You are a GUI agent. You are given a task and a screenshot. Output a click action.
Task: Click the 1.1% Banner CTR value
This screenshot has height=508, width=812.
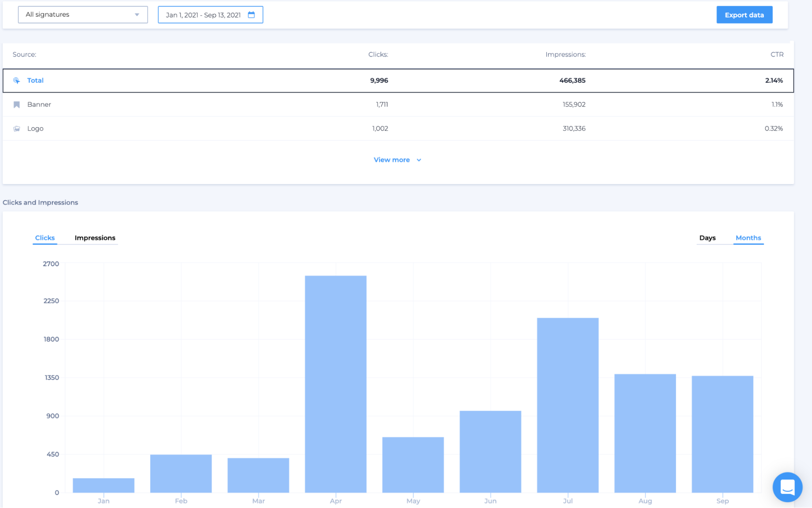[777, 104]
